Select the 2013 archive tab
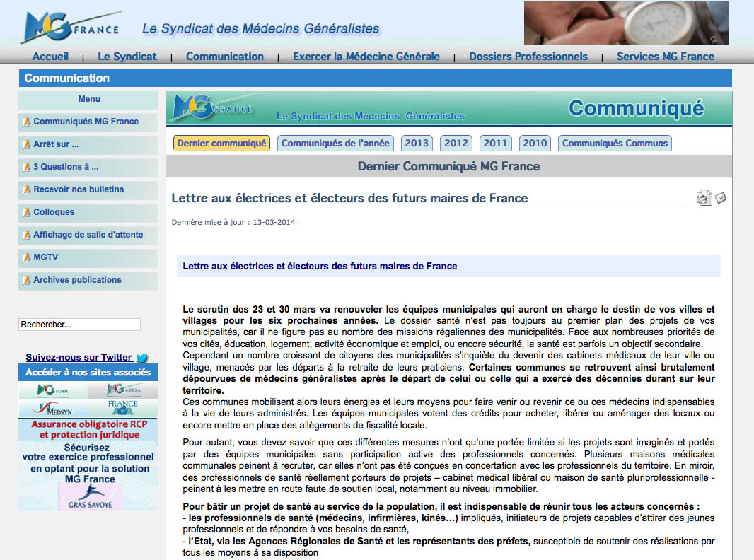This screenshot has height=560, width=754. pyautogui.click(x=417, y=143)
